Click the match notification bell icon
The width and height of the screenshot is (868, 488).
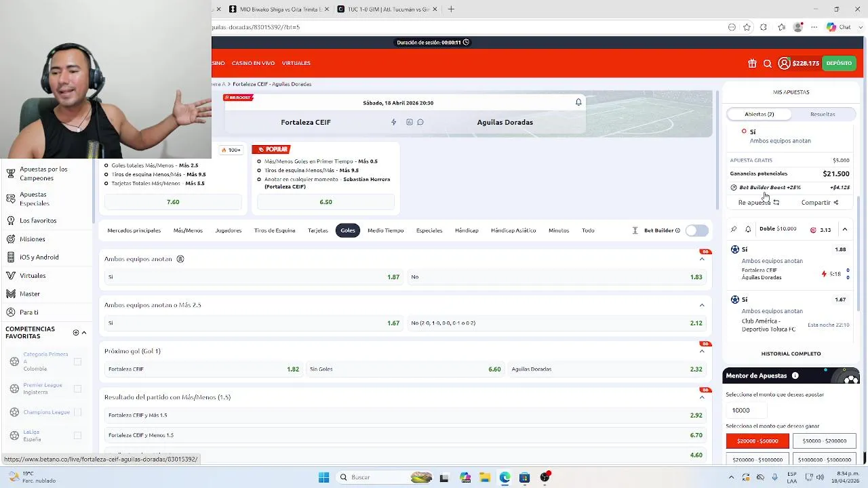coord(578,102)
